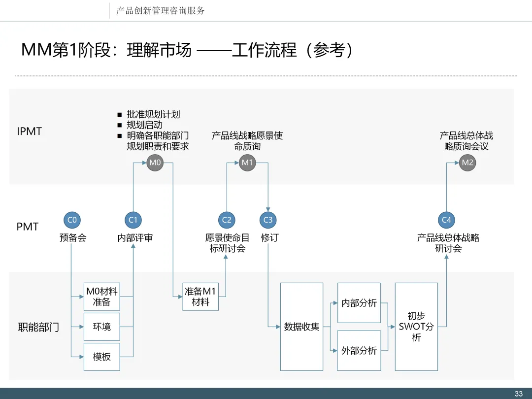Click the slide title MM第1阶段
The image size is (532, 399).
click(x=187, y=50)
